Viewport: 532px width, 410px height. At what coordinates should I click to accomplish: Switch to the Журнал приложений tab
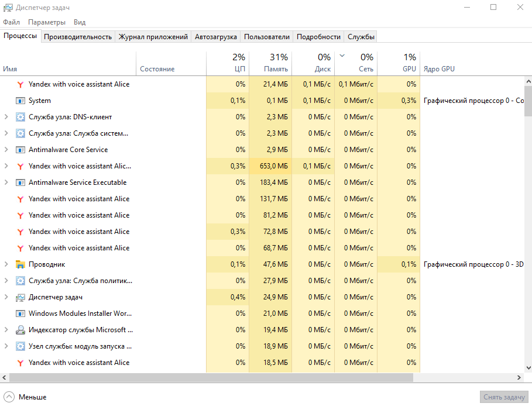coord(153,37)
